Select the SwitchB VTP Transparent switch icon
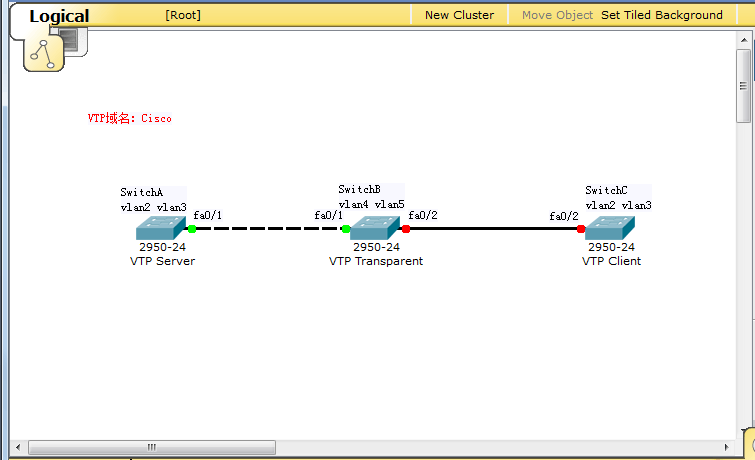Screen dimensions: 755x460 tap(375, 229)
